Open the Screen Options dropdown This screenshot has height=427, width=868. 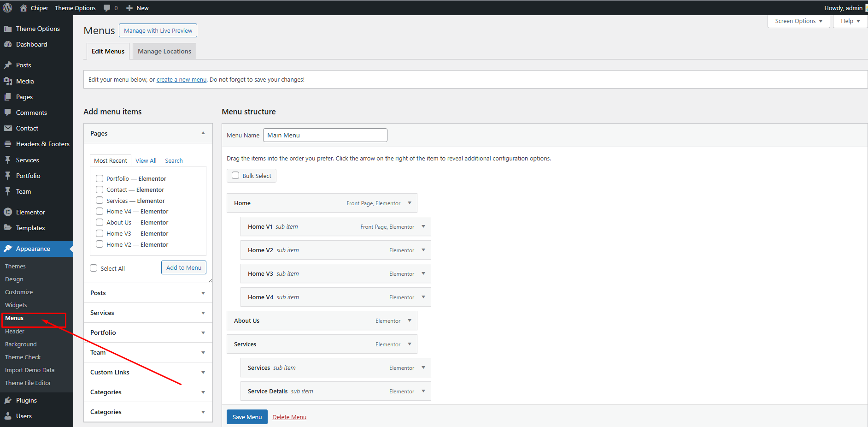click(798, 21)
